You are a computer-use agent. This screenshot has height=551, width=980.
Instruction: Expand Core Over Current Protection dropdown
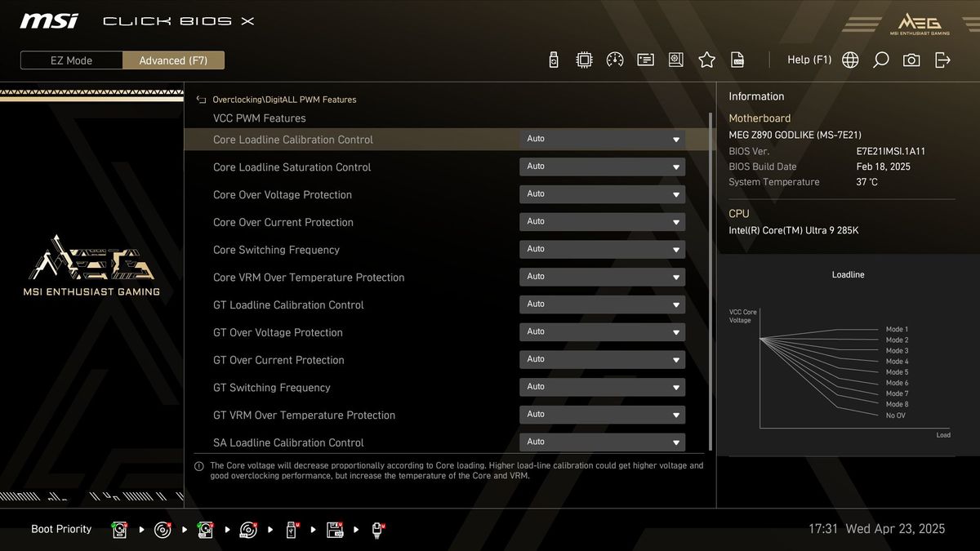pos(602,222)
